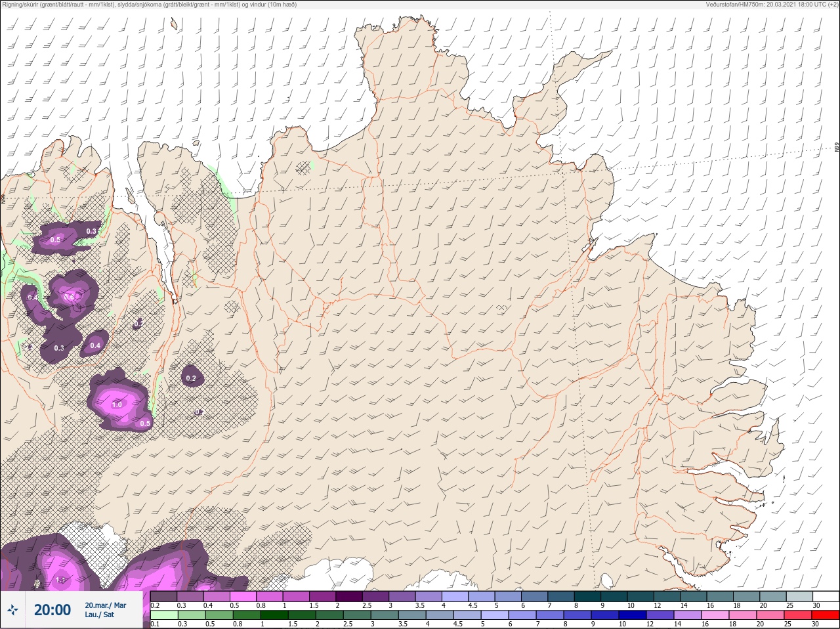Click the 'Veðurstofan/HM750m' timestamp in the top corner
The width and height of the screenshot is (840, 629).
pyautogui.click(x=772, y=5)
